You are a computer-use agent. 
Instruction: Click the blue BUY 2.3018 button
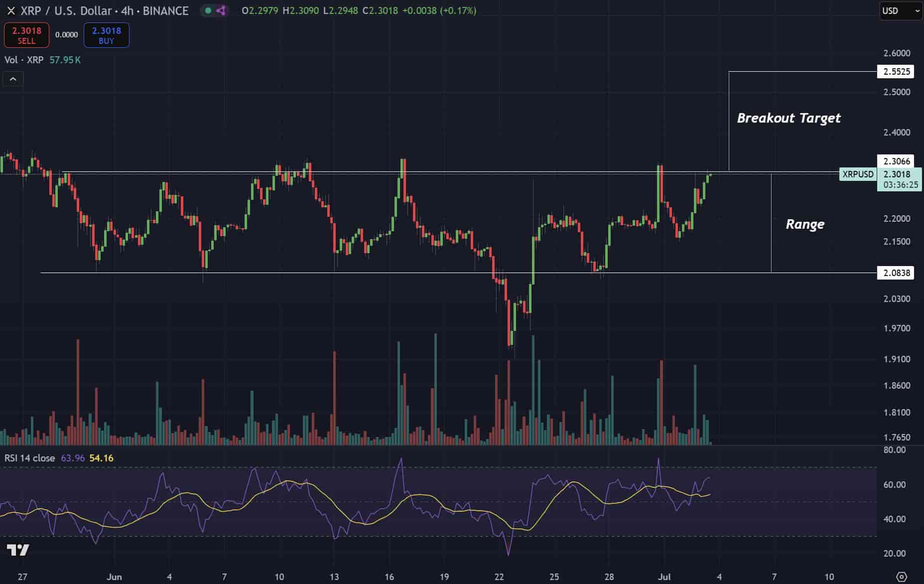pos(107,35)
